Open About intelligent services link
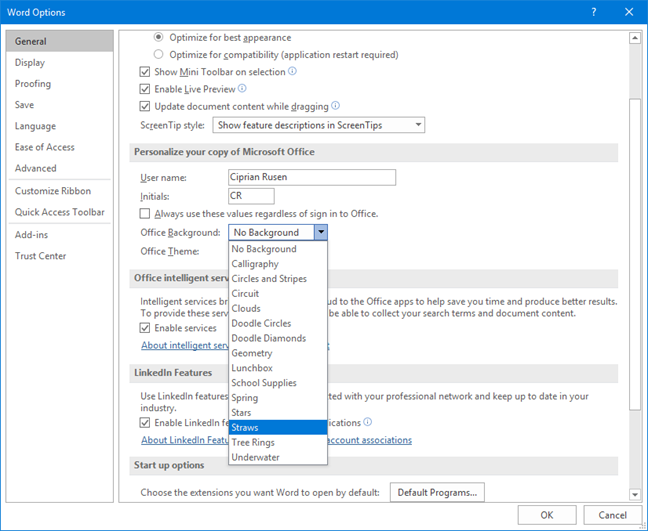Image resolution: width=648 pixels, height=531 pixels. click(185, 345)
